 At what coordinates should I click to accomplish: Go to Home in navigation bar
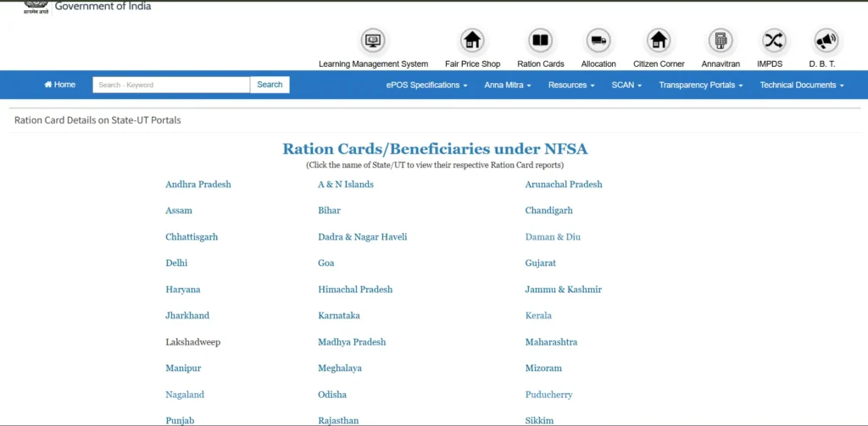(x=59, y=85)
